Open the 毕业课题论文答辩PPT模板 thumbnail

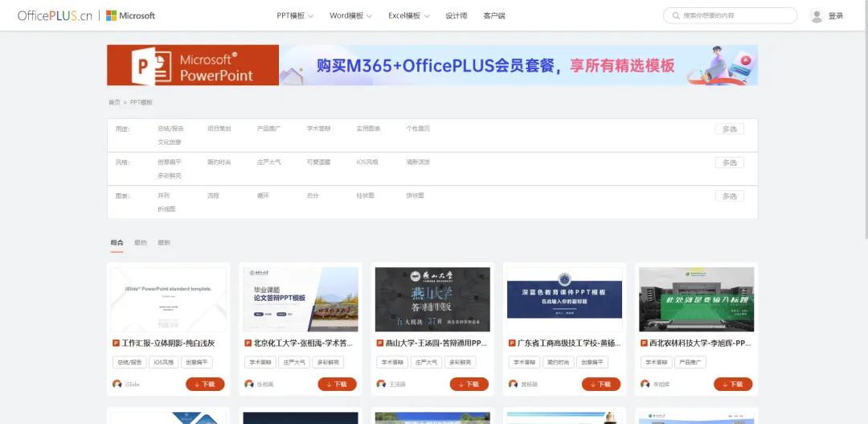301,299
